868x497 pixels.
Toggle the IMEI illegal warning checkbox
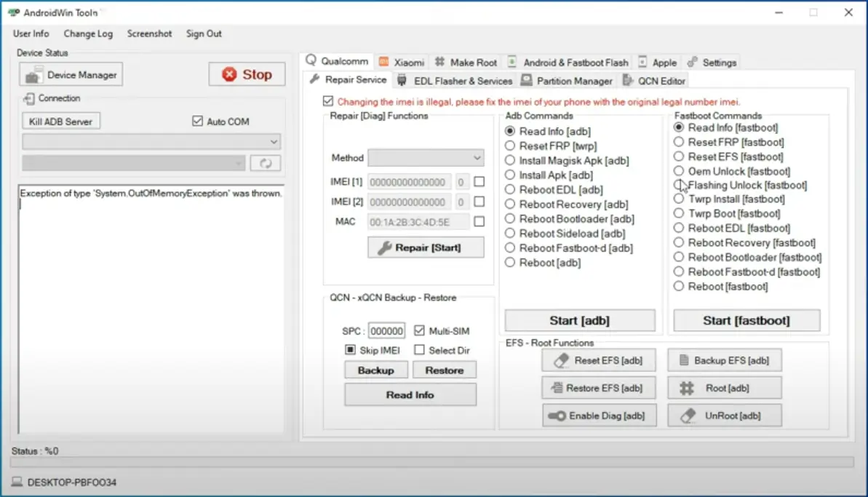coord(328,101)
